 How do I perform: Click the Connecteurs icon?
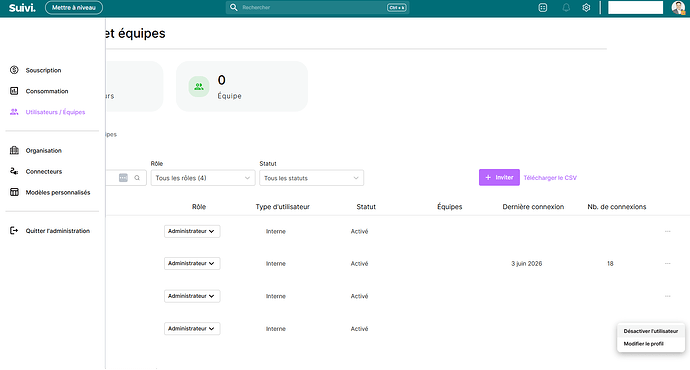tap(14, 171)
